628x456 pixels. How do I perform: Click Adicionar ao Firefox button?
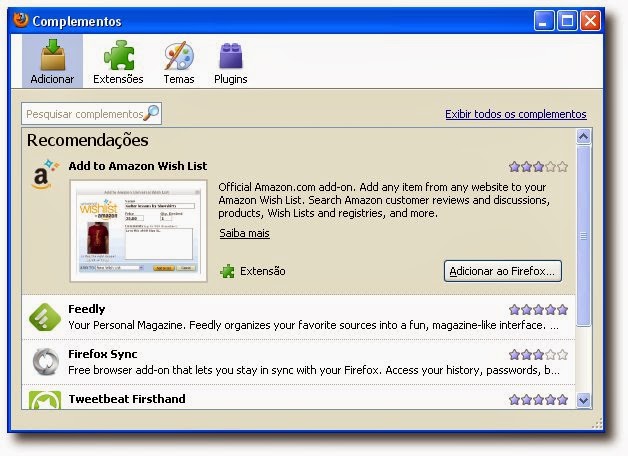(x=503, y=271)
